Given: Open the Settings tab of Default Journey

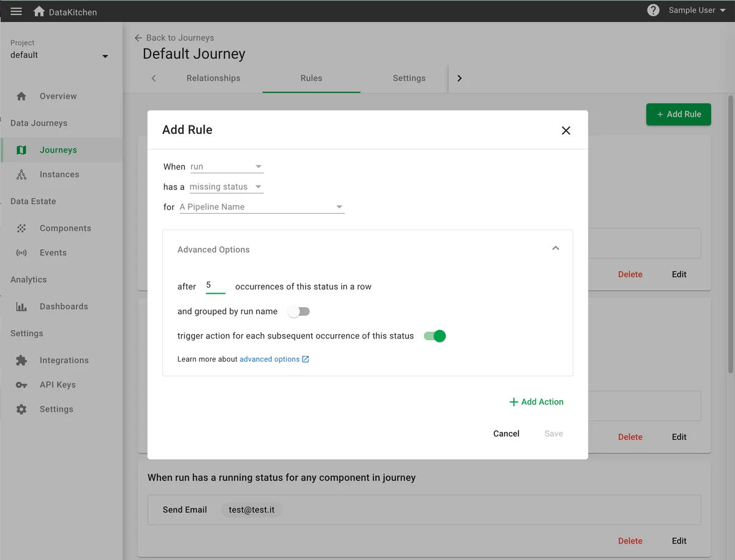Looking at the screenshot, I should click(x=409, y=78).
